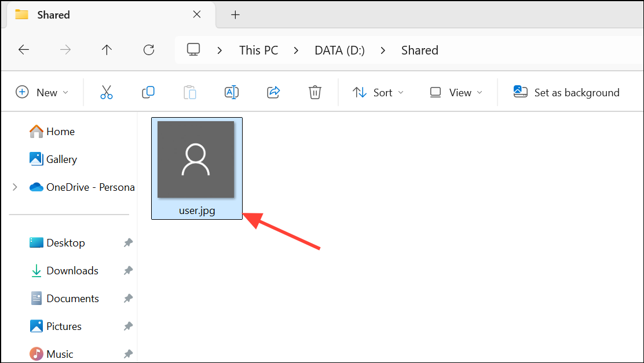Navigate to This PC via breadcrumb
The width and height of the screenshot is (644, 363).
click(x=258, y=50)
